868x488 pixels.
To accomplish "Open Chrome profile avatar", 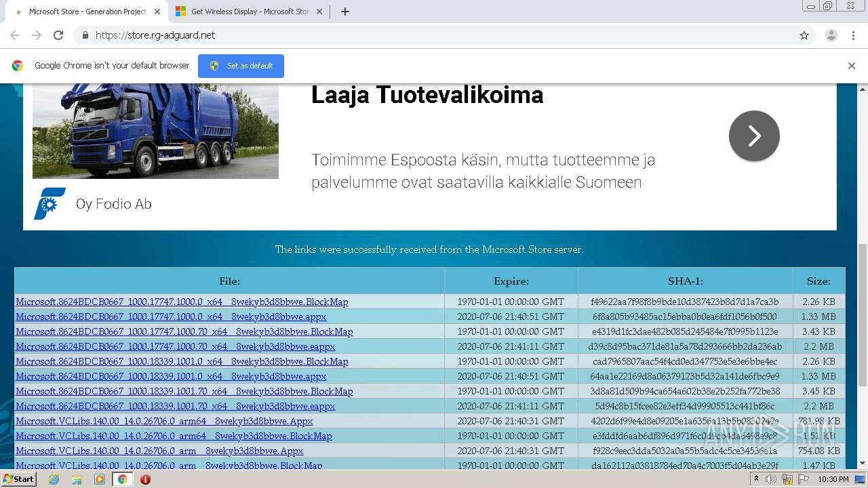I will click(831, 35).
